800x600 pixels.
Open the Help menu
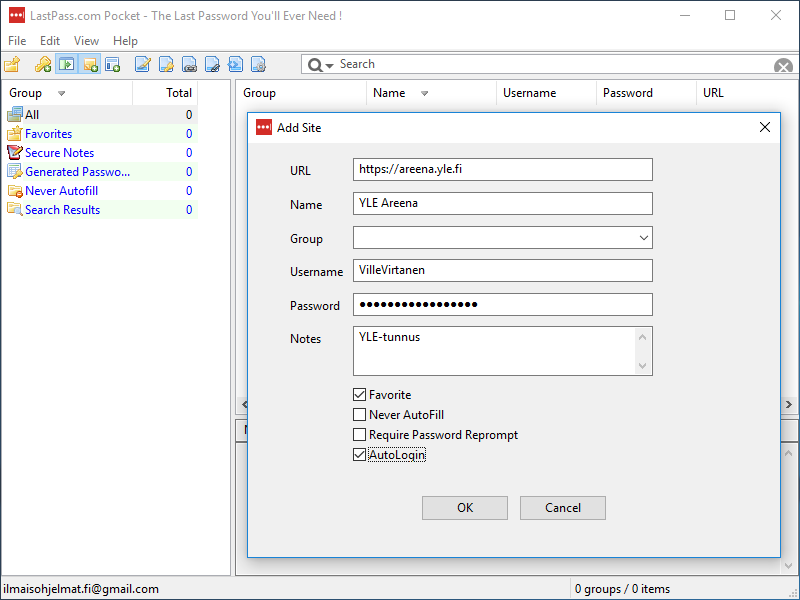click(126, 41)
